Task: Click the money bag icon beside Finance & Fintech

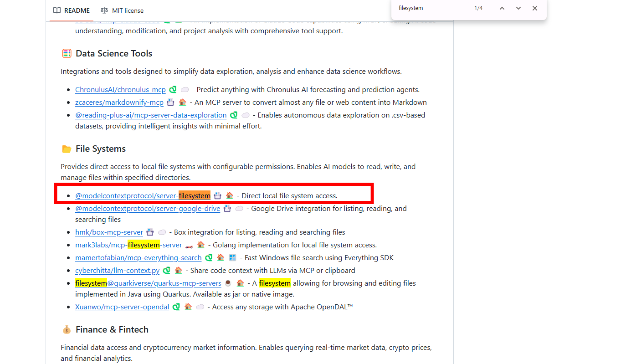Action: click(x=67, y=330)
